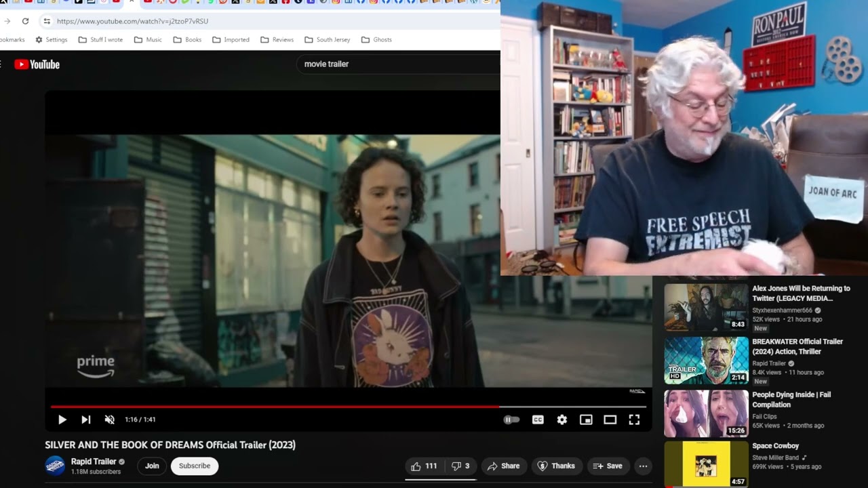Click the YouTube logo

[37, 64]
